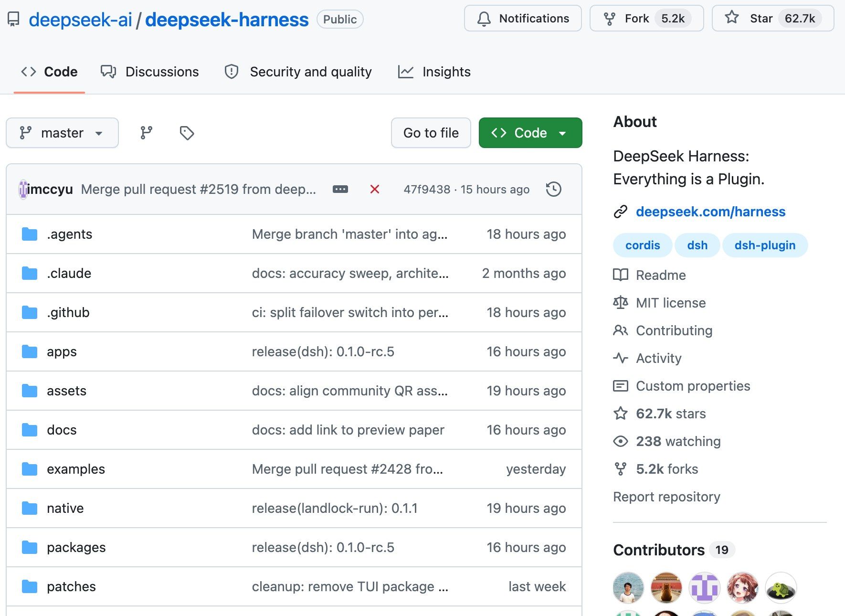
Task: Open Security and quality tab
Action: point(298,72)
